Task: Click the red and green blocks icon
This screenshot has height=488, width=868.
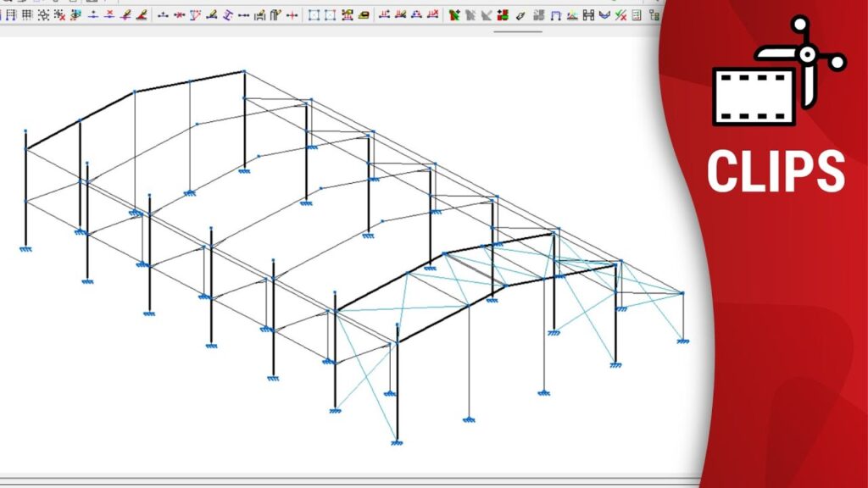Action: [x=503, y=15]
